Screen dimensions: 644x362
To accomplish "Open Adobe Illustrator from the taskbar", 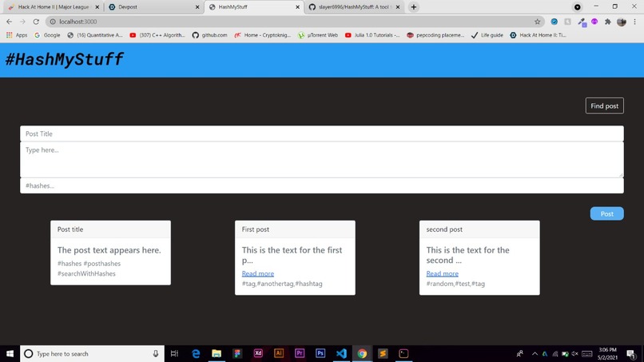I will [279, 353].
